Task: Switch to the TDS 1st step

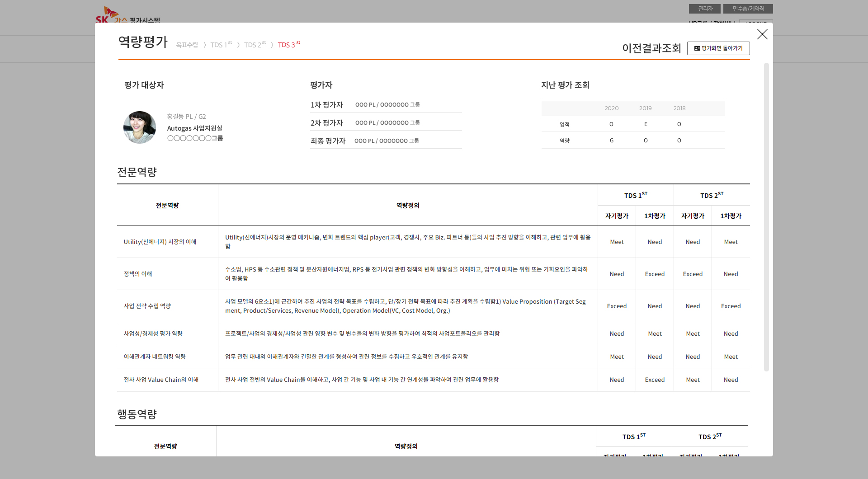Action: [221, 45]
